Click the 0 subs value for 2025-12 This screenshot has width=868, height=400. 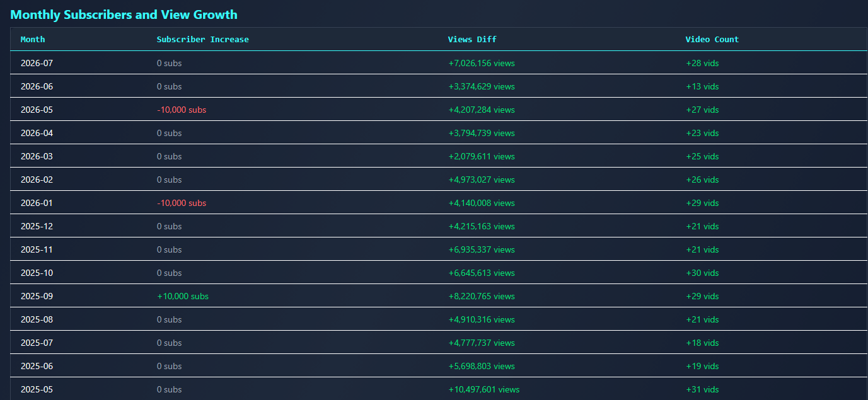(x=169, y=226)
